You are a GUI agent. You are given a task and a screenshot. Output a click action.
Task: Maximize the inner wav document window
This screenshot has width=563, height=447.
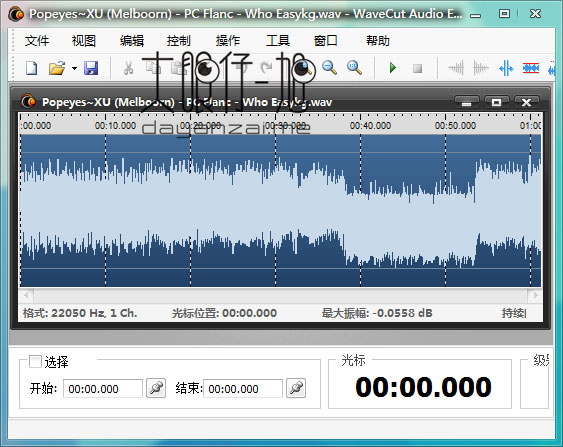pos(497,102)
